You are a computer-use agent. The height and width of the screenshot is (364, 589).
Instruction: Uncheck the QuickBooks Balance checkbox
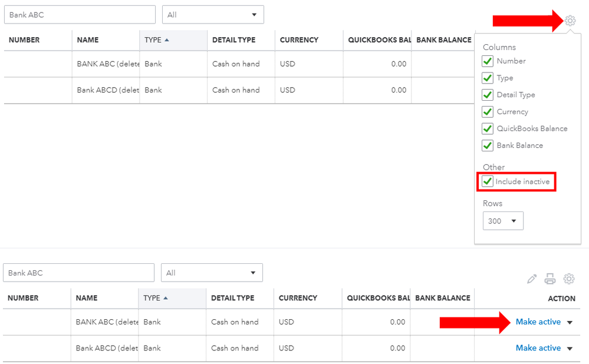(487, 129)
